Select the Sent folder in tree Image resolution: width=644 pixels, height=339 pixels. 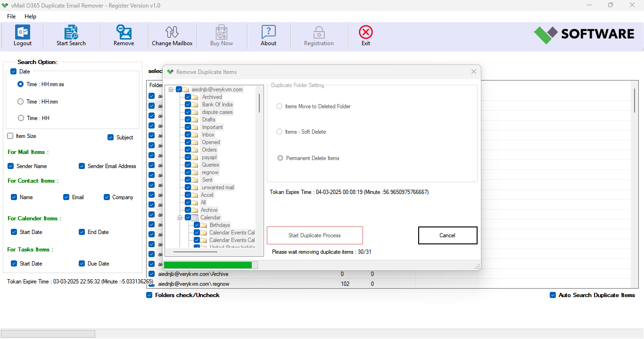pos(207,180)
